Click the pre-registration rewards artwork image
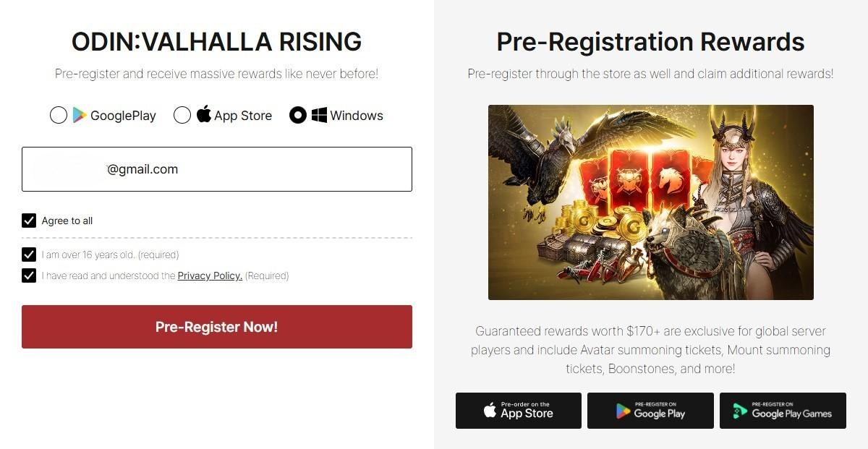 click(x=651, y=202)
